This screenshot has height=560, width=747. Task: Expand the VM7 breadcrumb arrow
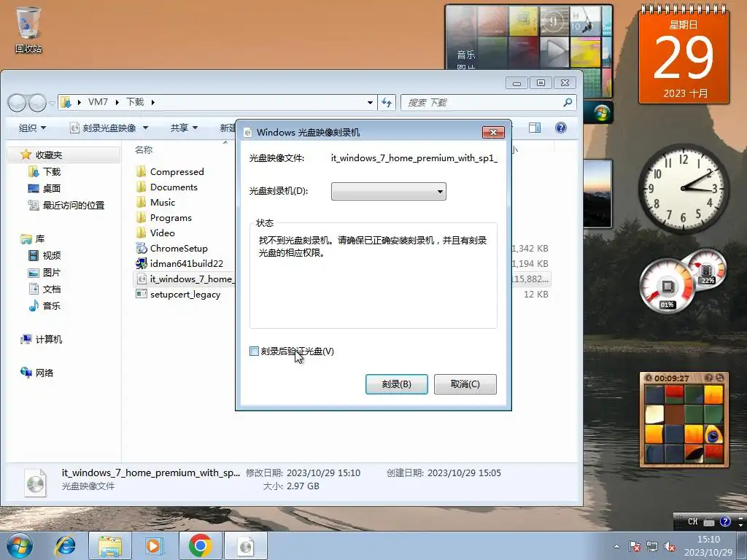pos(117,102)
